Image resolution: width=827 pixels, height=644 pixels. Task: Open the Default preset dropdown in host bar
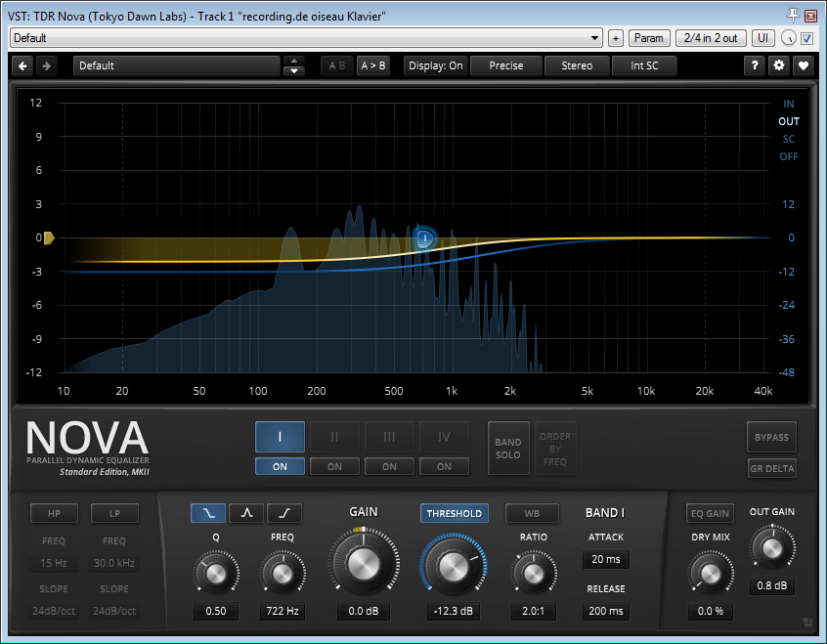[x=305, y=38]
